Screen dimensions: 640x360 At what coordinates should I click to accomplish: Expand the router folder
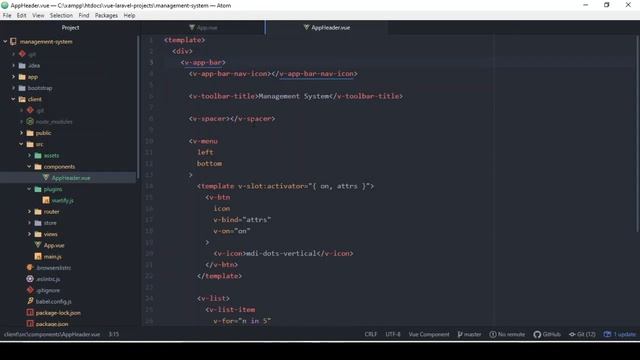(29, 211)
